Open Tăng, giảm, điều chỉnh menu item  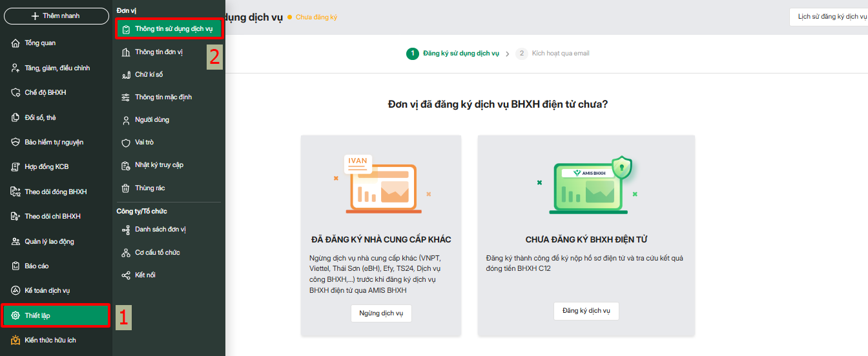56,68
